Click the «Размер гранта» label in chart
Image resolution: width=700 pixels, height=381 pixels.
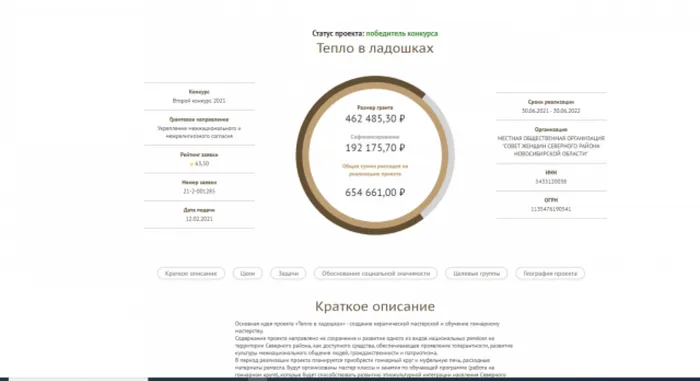click(375, 108)
